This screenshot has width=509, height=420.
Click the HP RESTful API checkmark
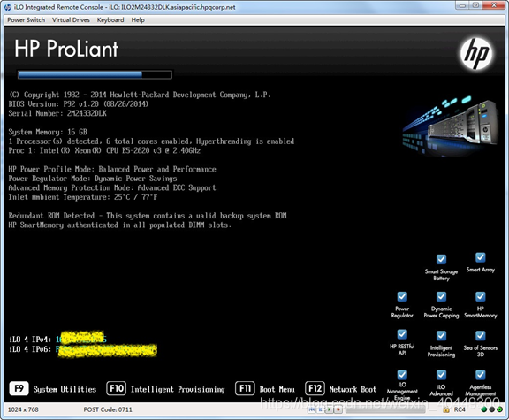402,334
